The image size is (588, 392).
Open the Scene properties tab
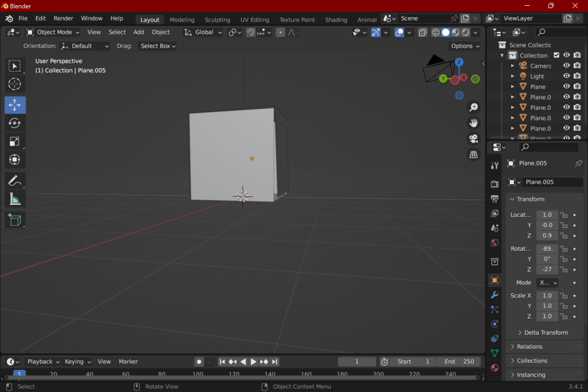[x=494, y=228]
